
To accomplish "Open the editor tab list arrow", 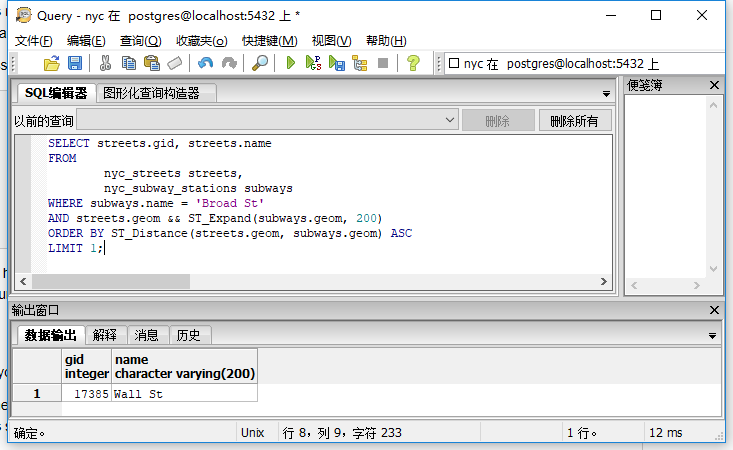I will click(x=606, y=94).
